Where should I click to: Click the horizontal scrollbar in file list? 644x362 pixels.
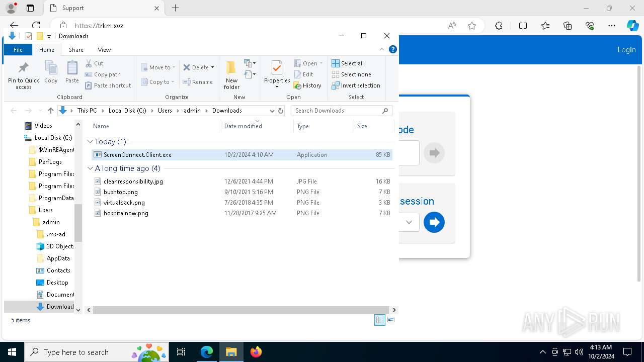[x=241, y=310]
